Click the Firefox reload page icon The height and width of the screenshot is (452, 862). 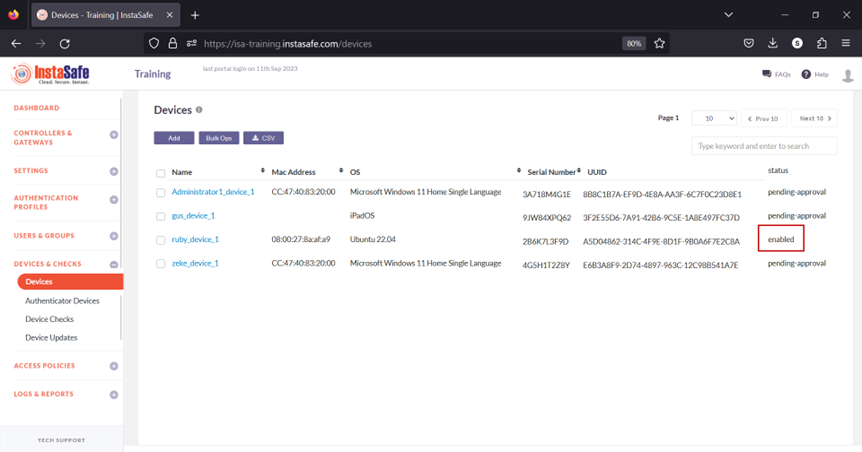[x=65, y=44]
